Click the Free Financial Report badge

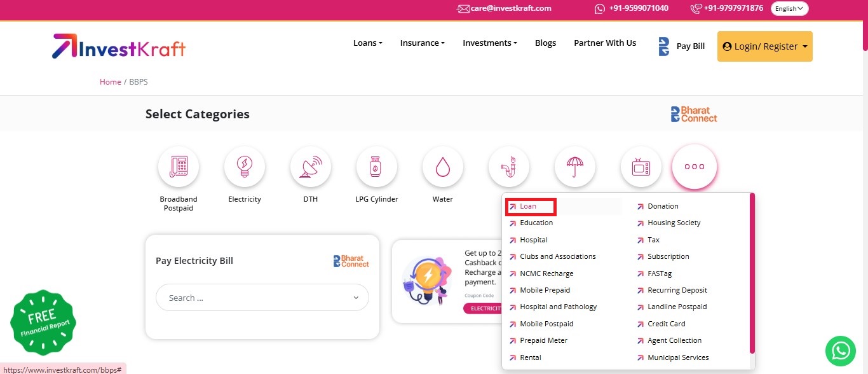click(x=43, y=322)
